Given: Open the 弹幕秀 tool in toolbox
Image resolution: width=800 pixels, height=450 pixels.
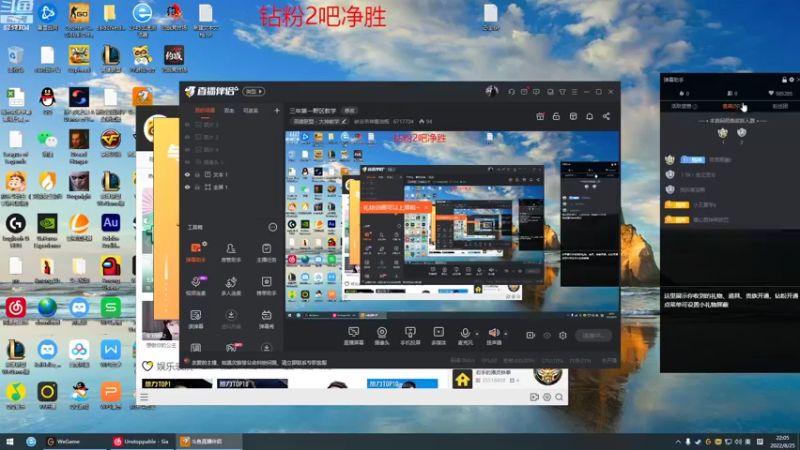Looking at the screenshot, I should click(266, 319).
